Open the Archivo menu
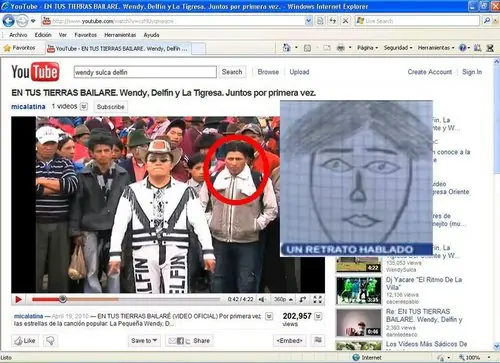This screenshot has height=363, width=500. pyautogui.click(x=18, y=35)
